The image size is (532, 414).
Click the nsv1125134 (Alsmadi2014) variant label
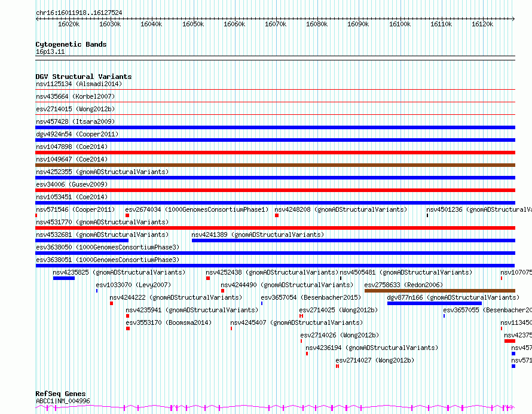(x=79, y=84)
